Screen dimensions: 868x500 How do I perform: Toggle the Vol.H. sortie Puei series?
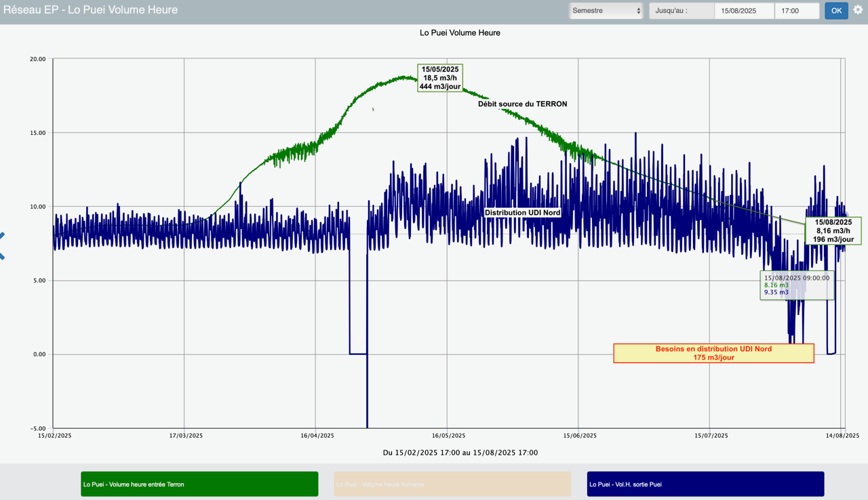tap(705, 484)
